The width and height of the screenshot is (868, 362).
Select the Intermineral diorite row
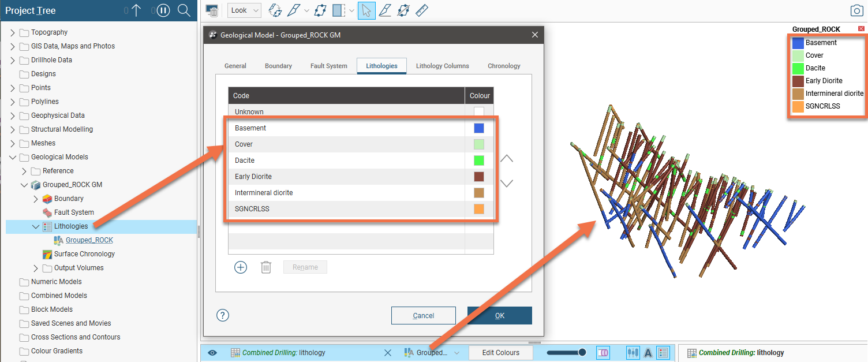coord(361,193)
